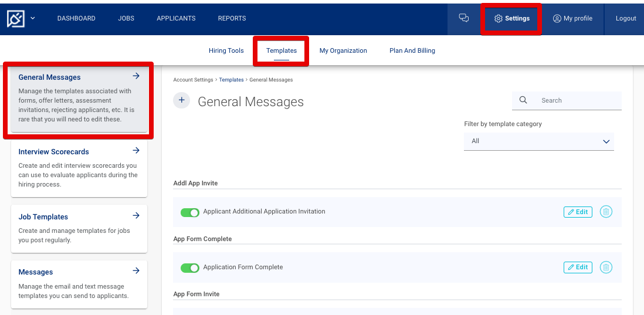Click the search magnifier icon
The height and width of the screenshot is (315, 644).
pyautogui.click(x=523, y=100)
